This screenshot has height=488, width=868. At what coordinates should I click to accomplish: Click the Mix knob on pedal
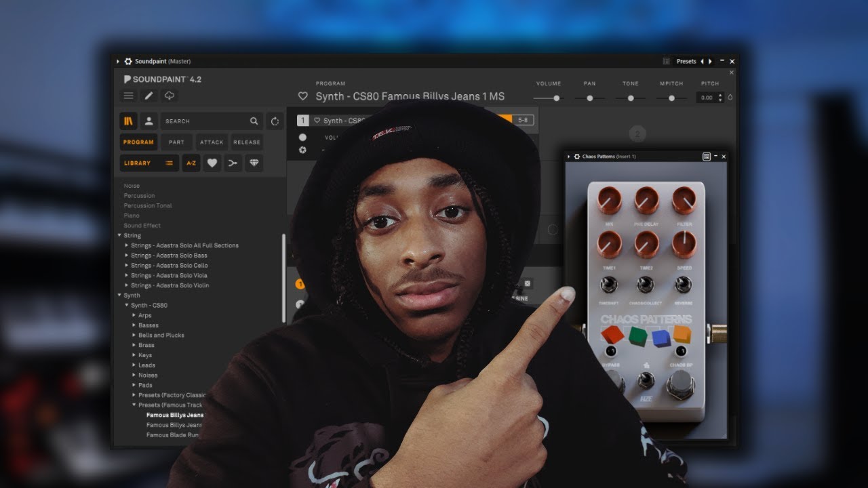point(609,200)
